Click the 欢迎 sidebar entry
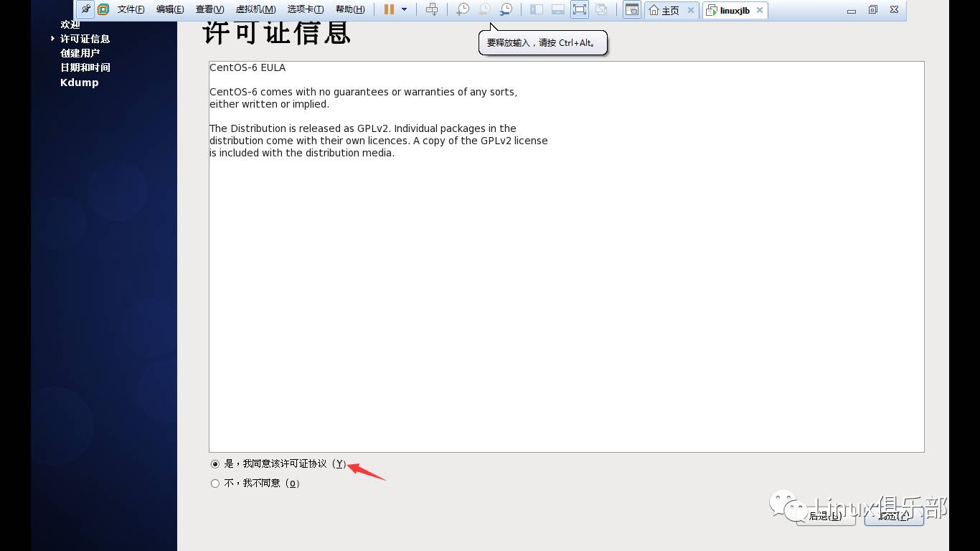 (x=70, y=25)
